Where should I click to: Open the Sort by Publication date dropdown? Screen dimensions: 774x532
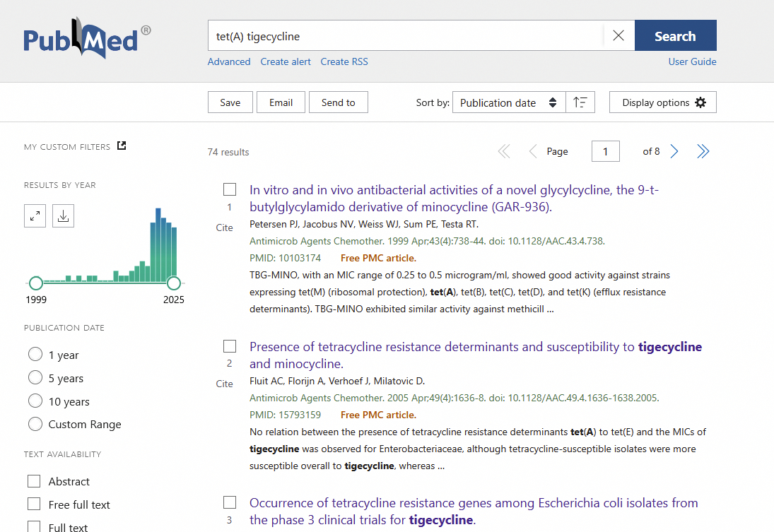coord(508,102)
